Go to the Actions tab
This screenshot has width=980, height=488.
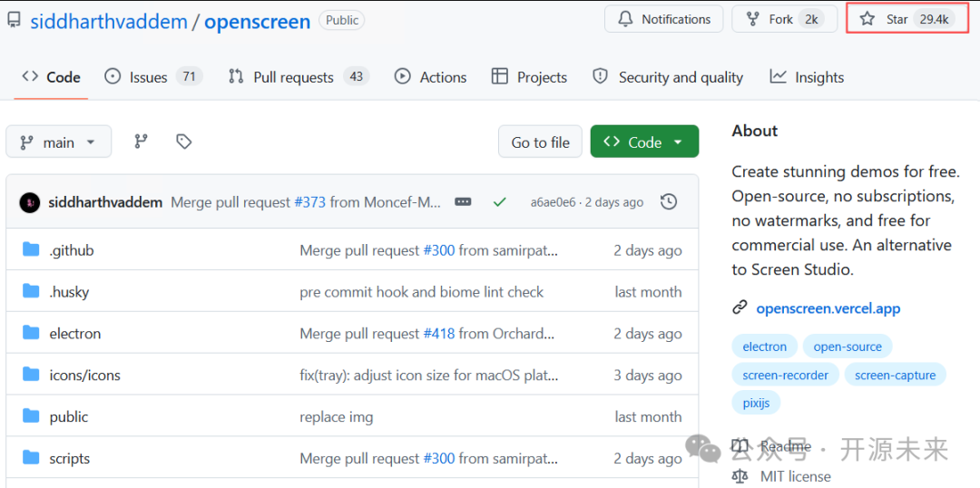[431, 77]
